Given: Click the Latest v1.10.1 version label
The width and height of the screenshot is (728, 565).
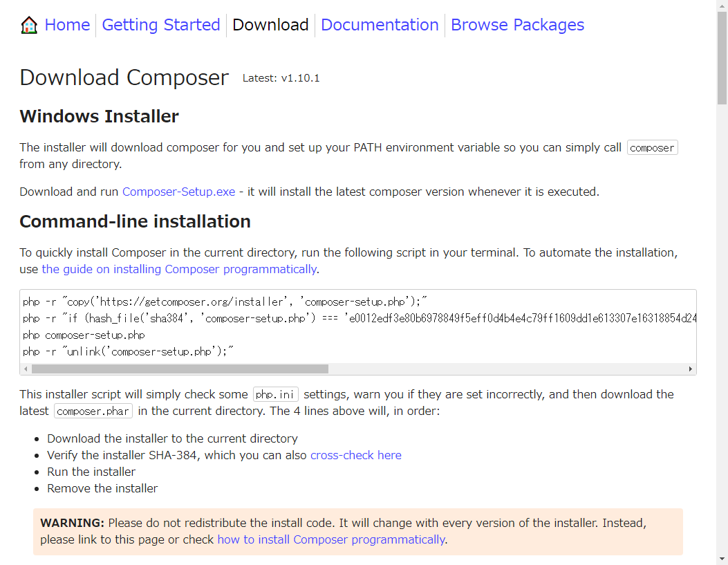Looking at the screenshot, I should pos(281,78).
